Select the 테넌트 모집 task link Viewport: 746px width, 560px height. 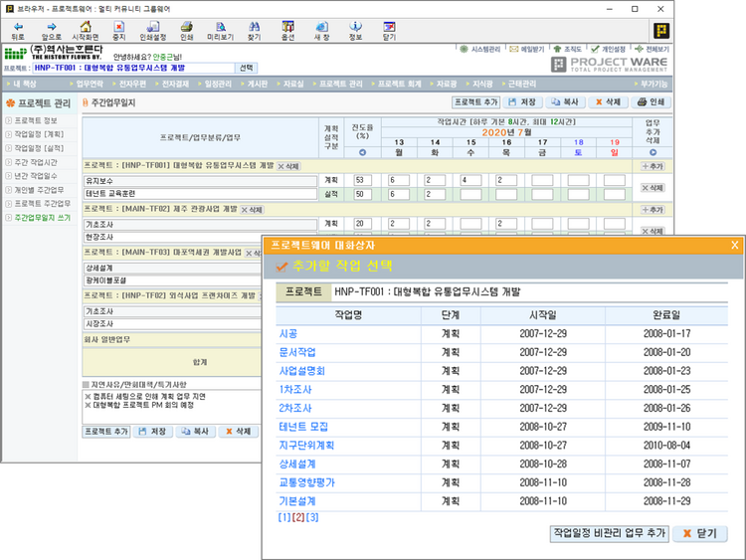coord(303,427)
